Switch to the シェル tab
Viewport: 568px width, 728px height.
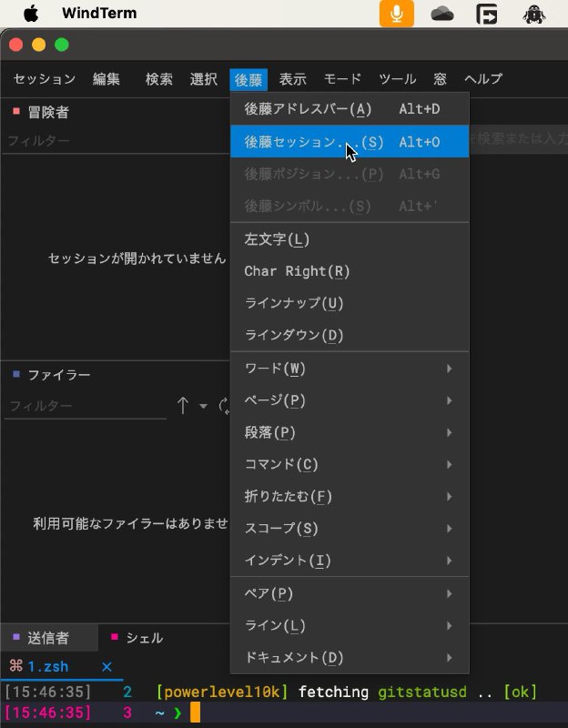pyautogui.click(x=137, y=639)
